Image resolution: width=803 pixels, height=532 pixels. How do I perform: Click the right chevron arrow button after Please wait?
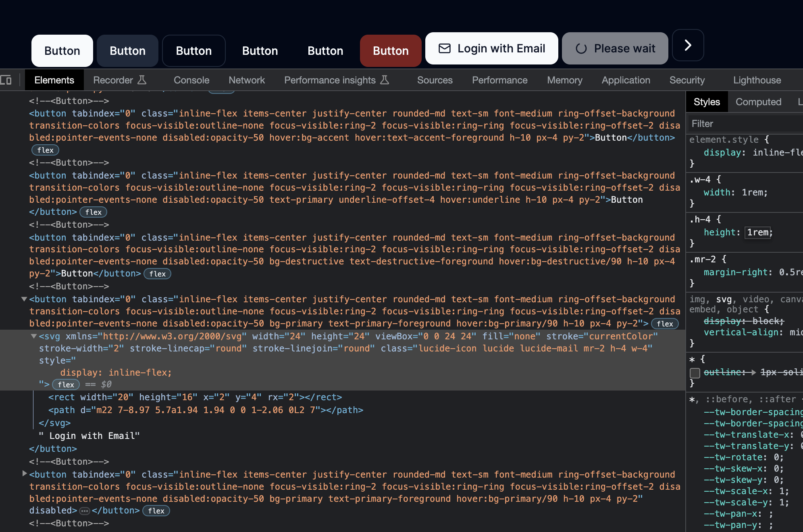688,46
